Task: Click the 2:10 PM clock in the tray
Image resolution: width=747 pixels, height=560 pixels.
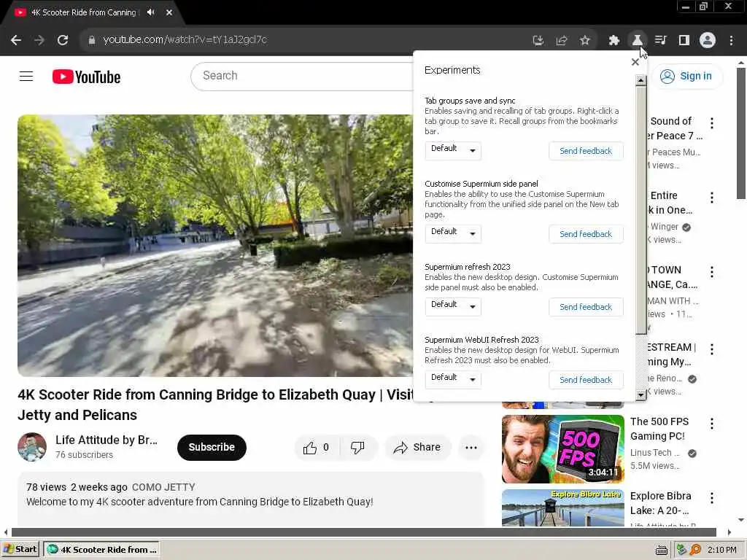Action: click(x=721, y=550)
